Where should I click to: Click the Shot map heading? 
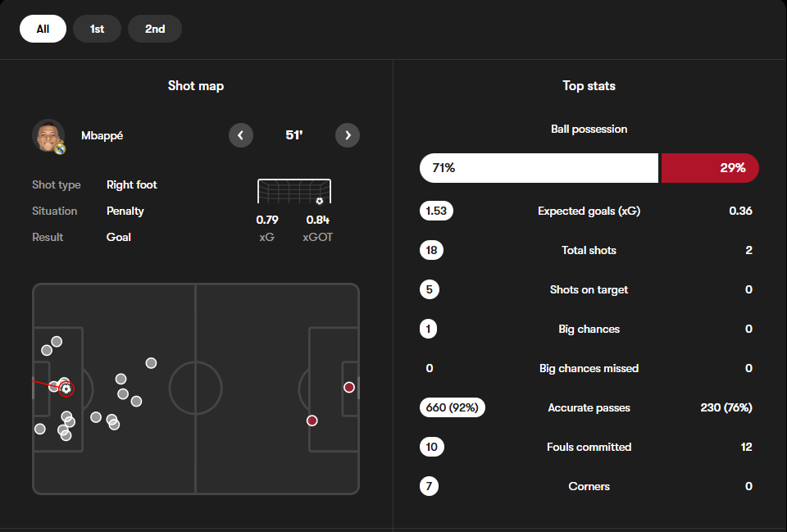(196, 86)
